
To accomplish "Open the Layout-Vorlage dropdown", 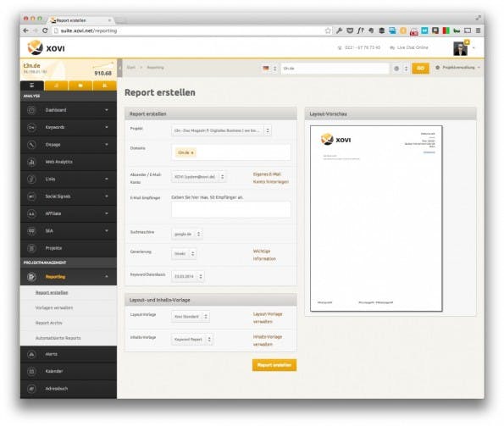I will [x=191, y=317].
